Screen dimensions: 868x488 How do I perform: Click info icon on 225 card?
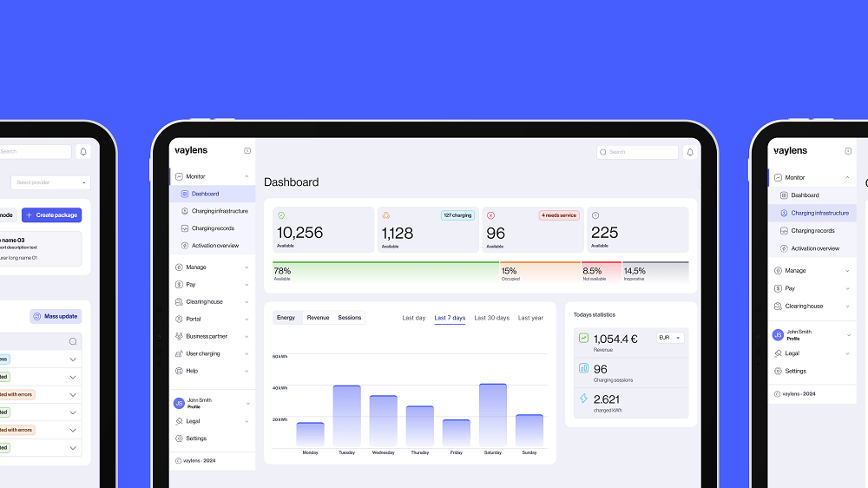[x=595, y=215]
